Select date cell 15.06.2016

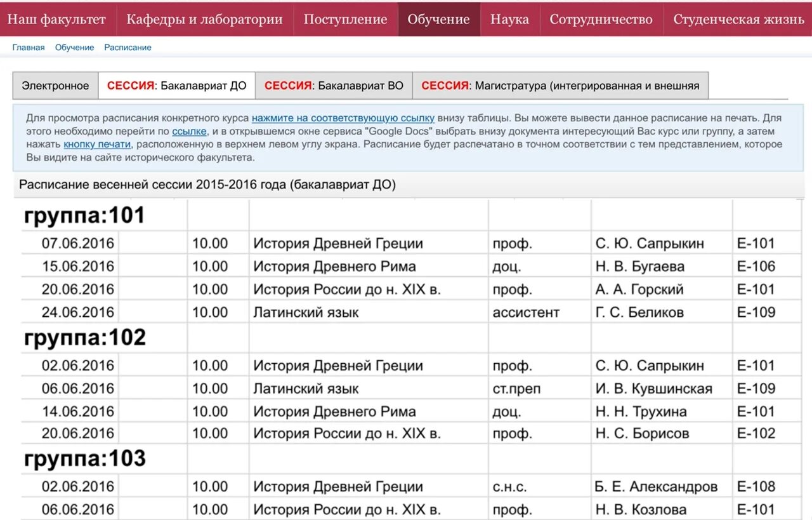click(78, 266)
